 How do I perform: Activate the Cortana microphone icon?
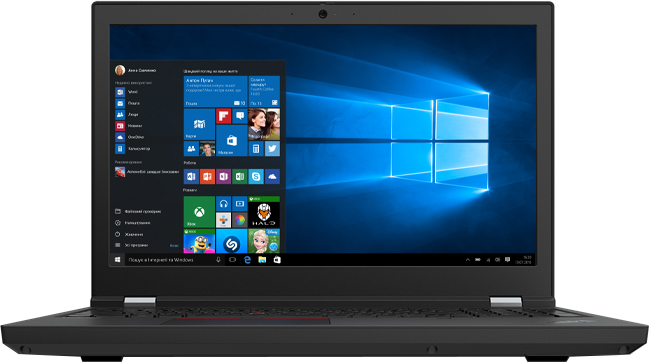(218, 260)
